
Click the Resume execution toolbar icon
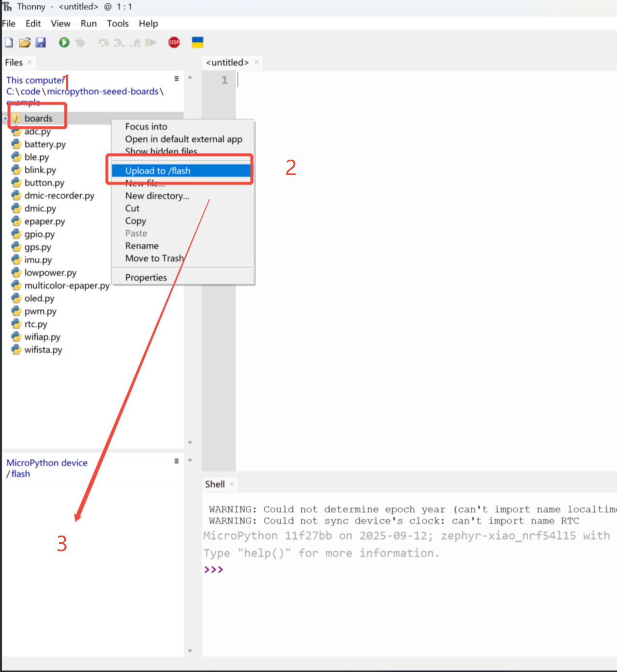point(151,43)
